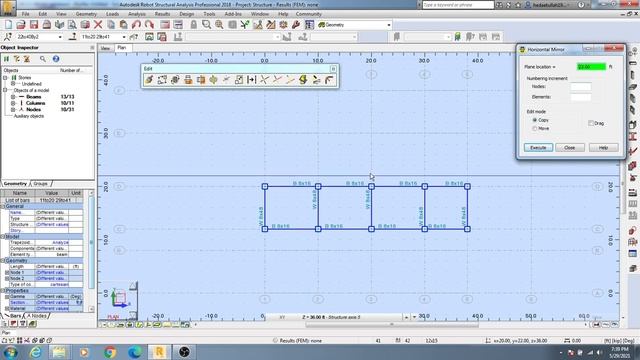The height and width of the screenshot is (360, 640).
Task: Open the blue help icon in Object Inspector
Action: [x=56, y=59]
